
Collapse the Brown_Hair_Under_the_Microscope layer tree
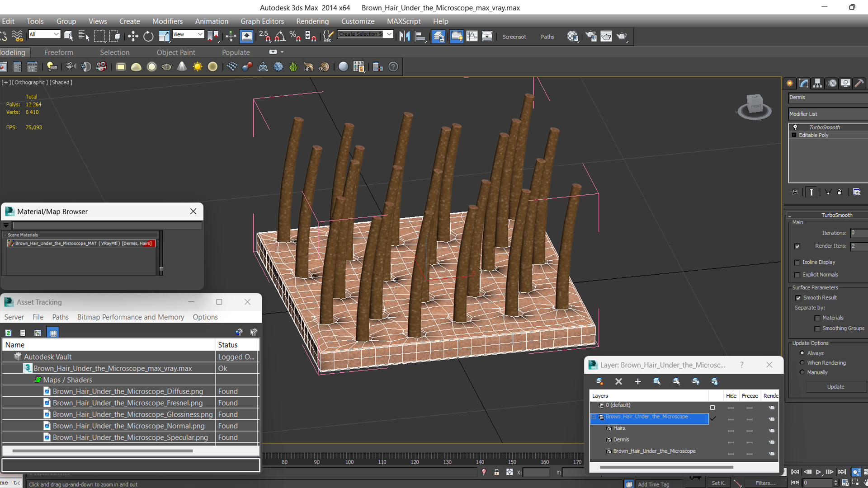coord(594,417)
